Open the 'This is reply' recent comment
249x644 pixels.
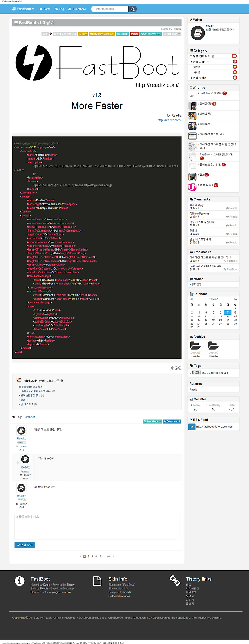pos(196,205)
